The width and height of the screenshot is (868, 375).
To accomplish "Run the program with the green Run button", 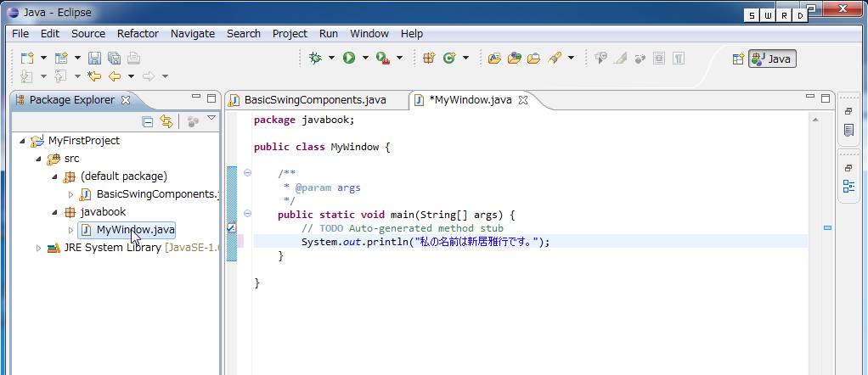I will point(348,59).
